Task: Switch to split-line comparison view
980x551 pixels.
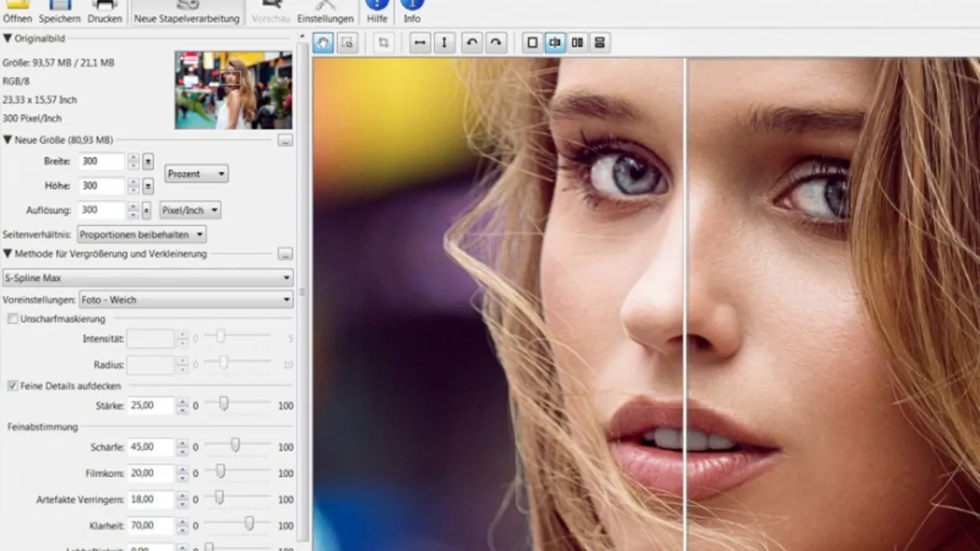Action: pyautogui.click(x=554, y=43)
